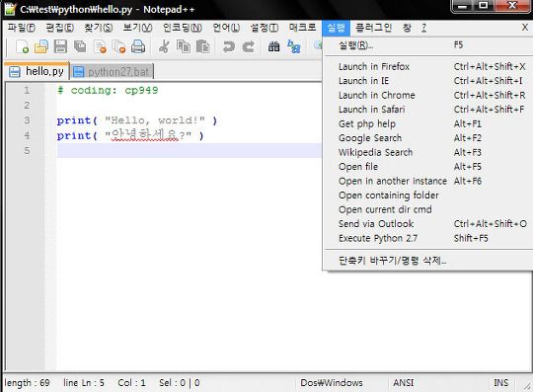Select Open current dir cmd
The height and width of the screenshot is (392, 533).
(428, 209)
